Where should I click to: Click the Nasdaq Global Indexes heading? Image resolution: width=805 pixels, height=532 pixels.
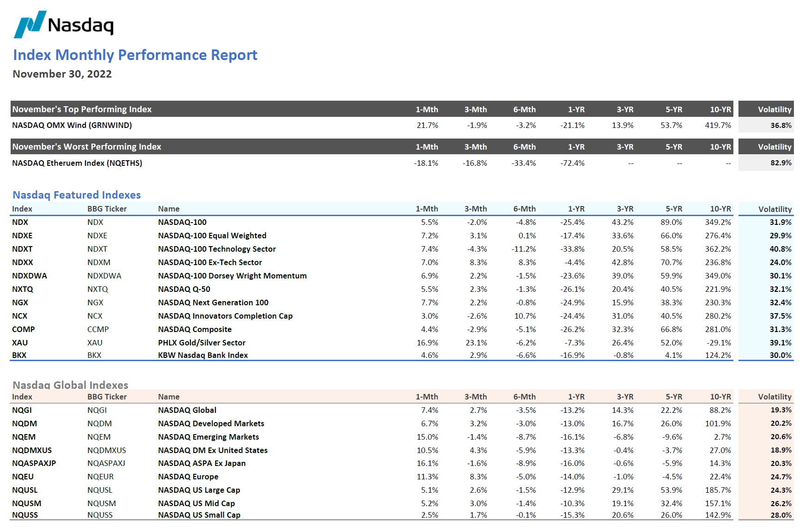(x=70, y=385)
